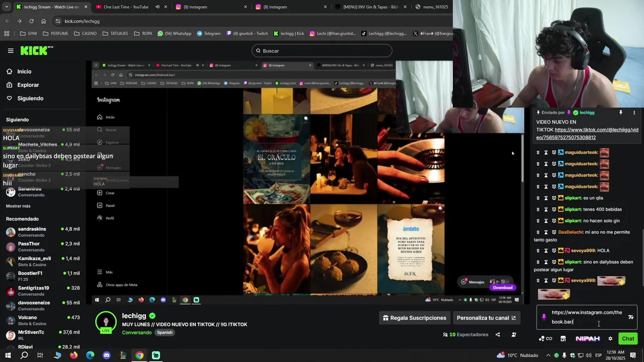644x362 pixels.
Task: Open the chat shop icon
Action: pos(563,339)
